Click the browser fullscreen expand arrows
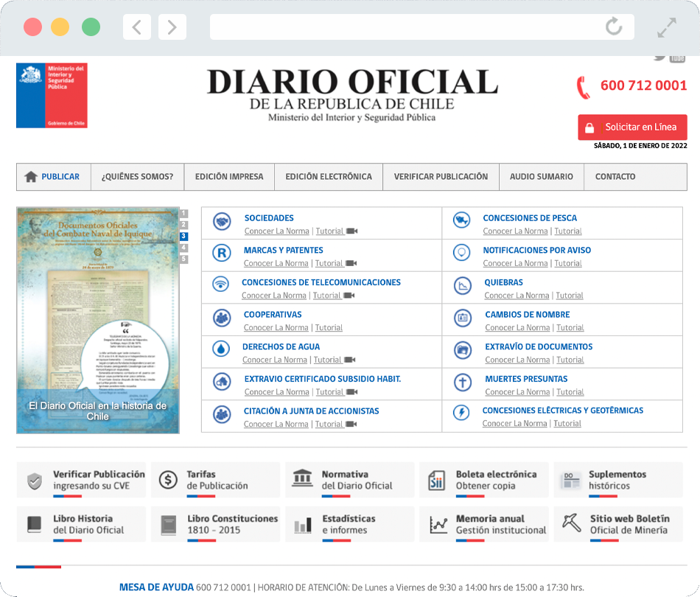This screenshot has width=700, height=597. 667,27
